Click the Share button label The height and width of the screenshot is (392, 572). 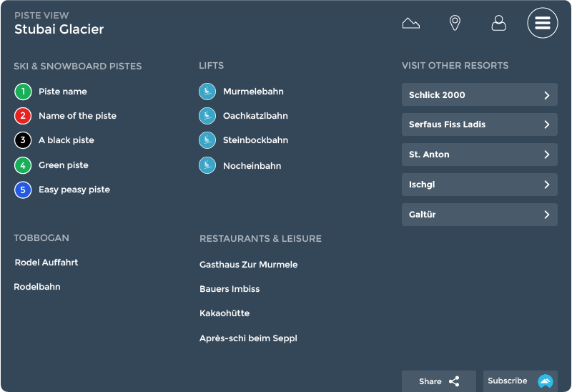430,381
